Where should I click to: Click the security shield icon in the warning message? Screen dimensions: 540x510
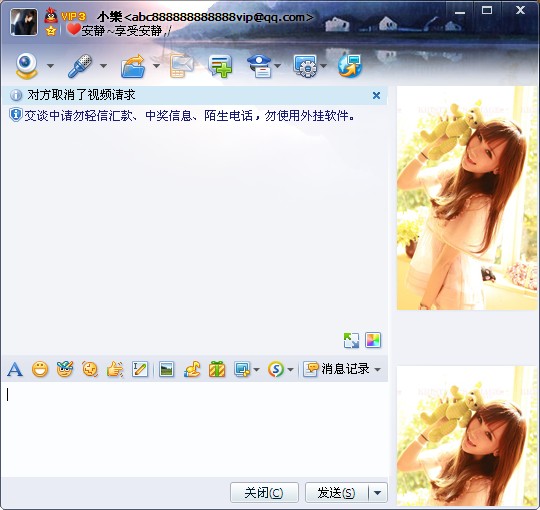pos(15,115)
